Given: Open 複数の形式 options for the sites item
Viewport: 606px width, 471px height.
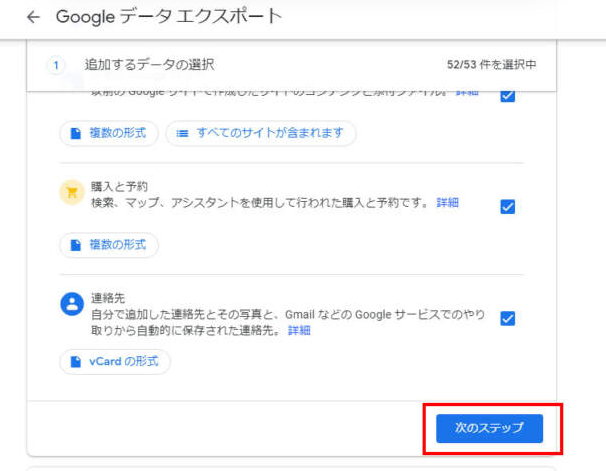Looking at the screenshot, I should 108,133.
